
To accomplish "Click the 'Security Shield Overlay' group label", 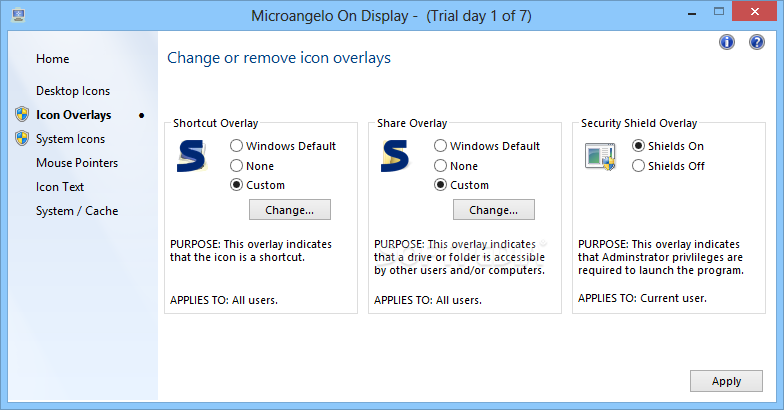I will pyautogui.click(x=639, y=123).
